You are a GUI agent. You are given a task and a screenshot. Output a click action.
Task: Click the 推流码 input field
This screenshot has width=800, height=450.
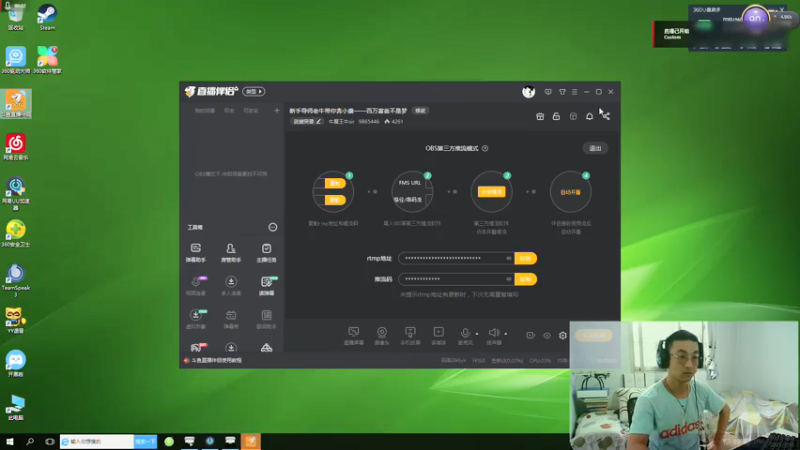456,279
